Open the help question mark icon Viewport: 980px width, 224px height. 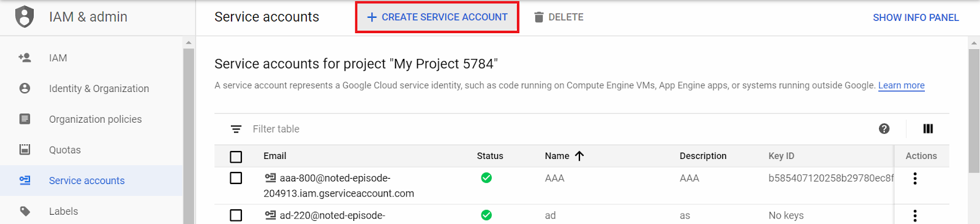(x=884, y=128)
